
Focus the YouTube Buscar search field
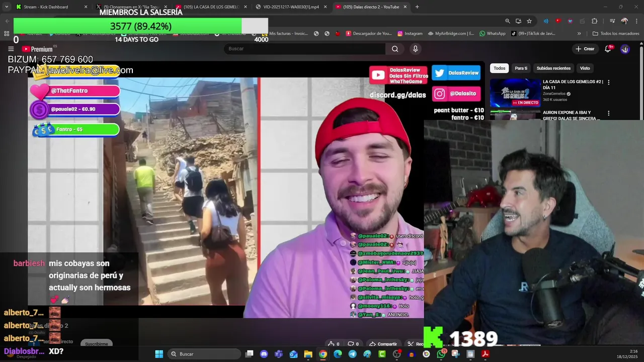pyautogui.click(x=304, y=49)
